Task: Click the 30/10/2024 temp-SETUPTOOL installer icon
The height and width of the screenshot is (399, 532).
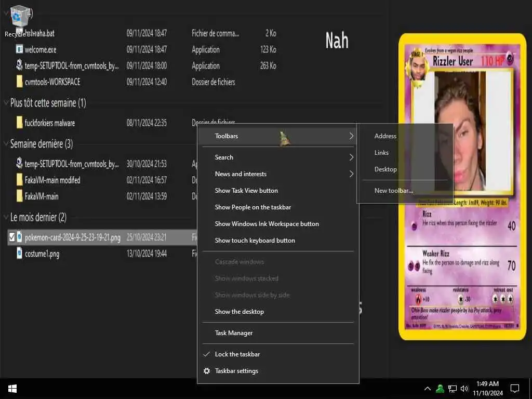Action: (x=19, y=163)
